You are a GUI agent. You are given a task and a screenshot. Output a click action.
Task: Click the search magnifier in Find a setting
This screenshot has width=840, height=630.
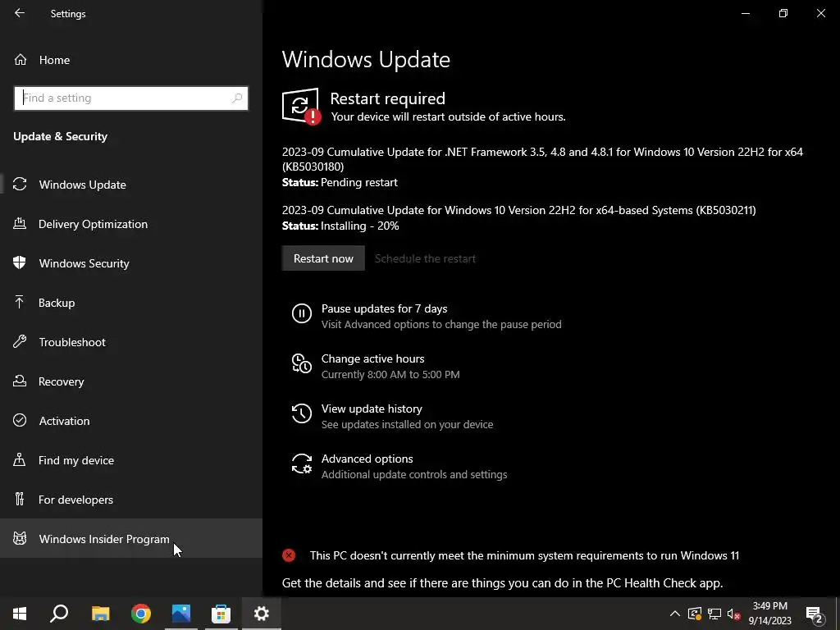(x=237, y=98)
